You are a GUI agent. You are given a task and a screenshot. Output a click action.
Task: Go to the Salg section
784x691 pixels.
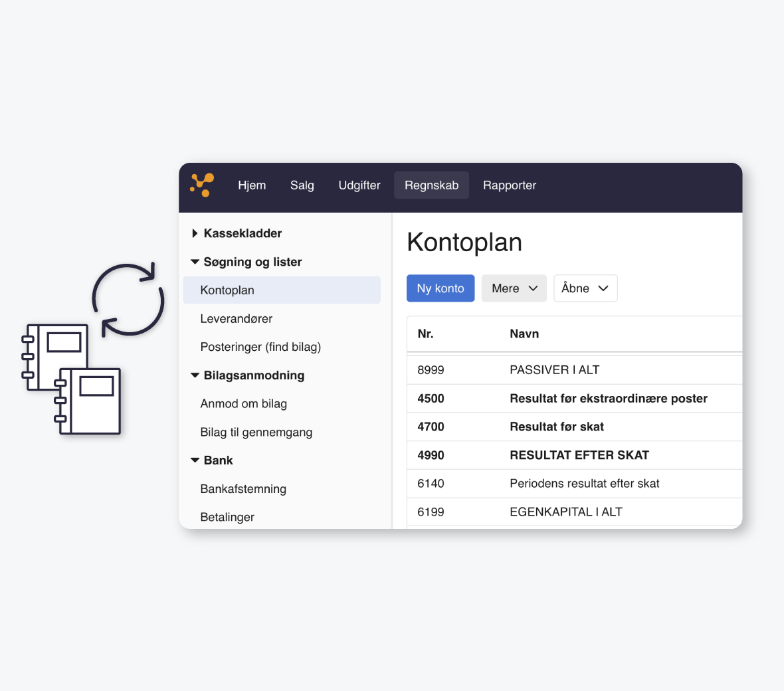tap(302, 185)
